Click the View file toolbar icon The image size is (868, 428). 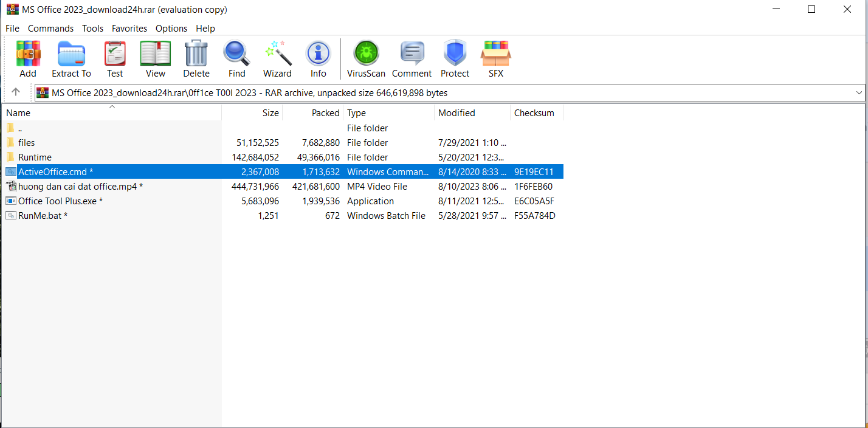click(156, 53)
